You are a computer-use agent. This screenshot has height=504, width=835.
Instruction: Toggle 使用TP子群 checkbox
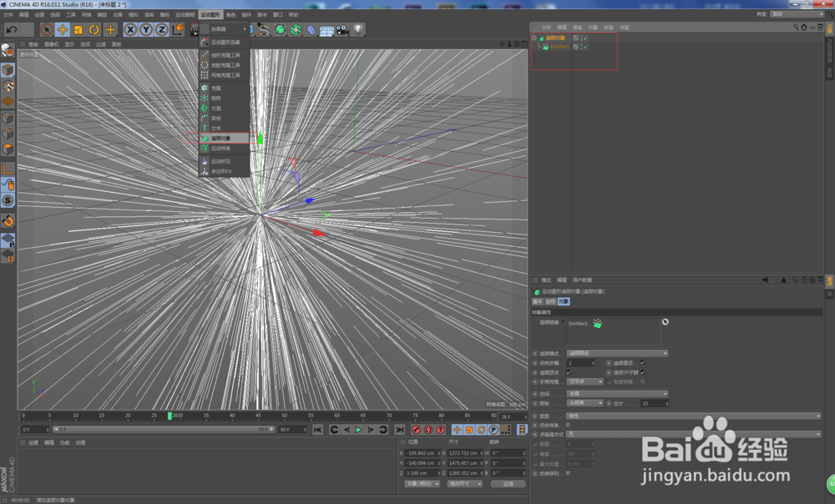tap(643, 372)
